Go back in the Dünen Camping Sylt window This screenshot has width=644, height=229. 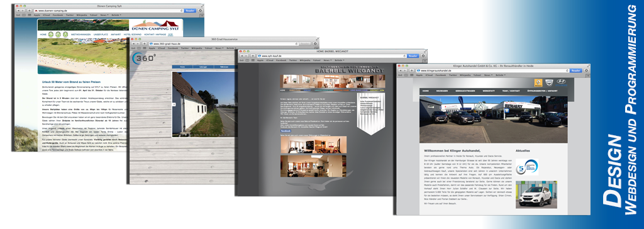click(18, 11)
